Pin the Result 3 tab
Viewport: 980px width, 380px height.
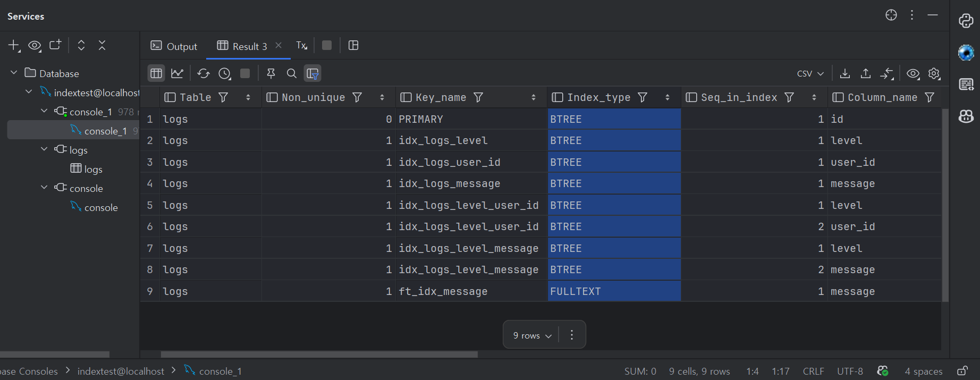pos(271,73)
